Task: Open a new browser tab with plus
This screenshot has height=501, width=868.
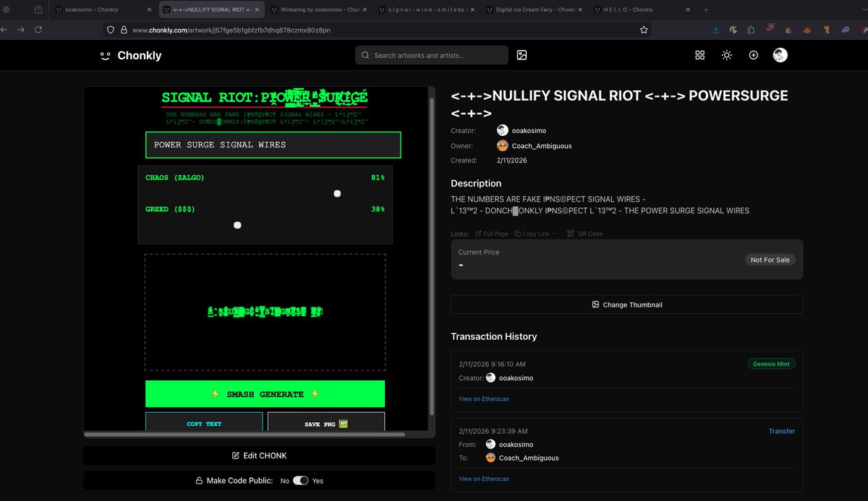Action: (x=706, y=10)
